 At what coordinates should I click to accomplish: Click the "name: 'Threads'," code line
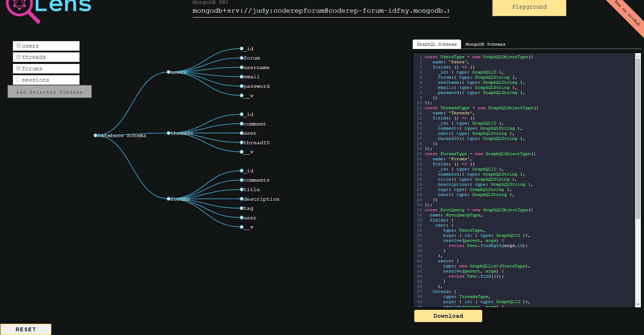click(453, 113)
